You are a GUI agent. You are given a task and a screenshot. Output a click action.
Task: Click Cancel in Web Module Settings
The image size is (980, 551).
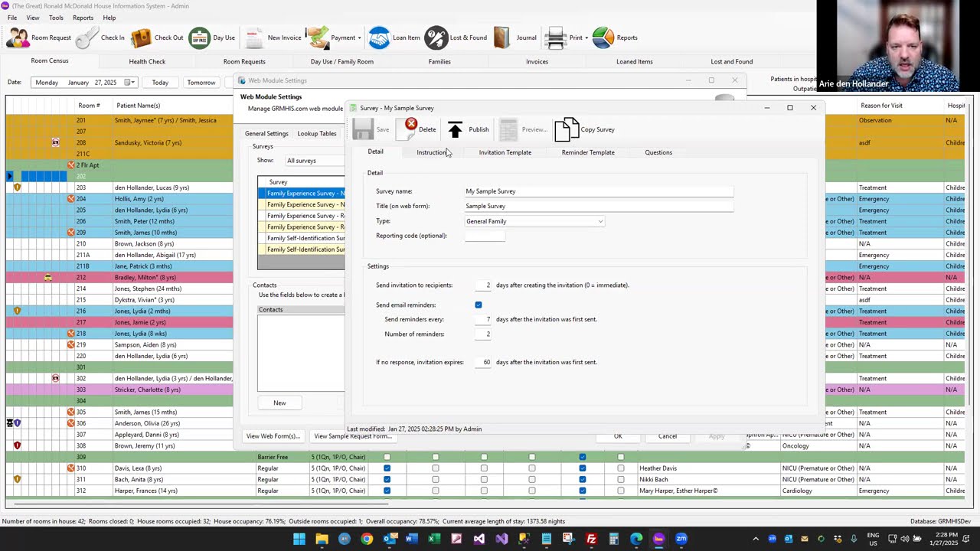coord(668,436)
